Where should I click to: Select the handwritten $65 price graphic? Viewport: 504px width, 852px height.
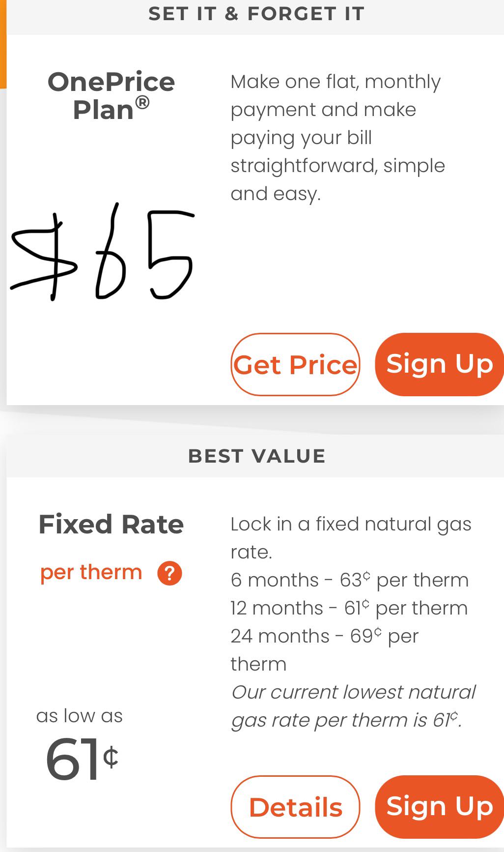click(101, 253)
